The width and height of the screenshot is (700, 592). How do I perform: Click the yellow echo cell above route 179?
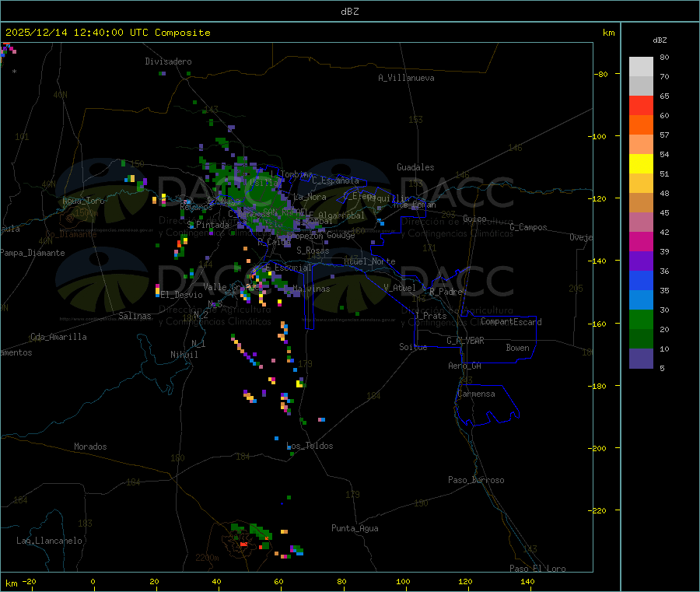(x=299, y=384)
